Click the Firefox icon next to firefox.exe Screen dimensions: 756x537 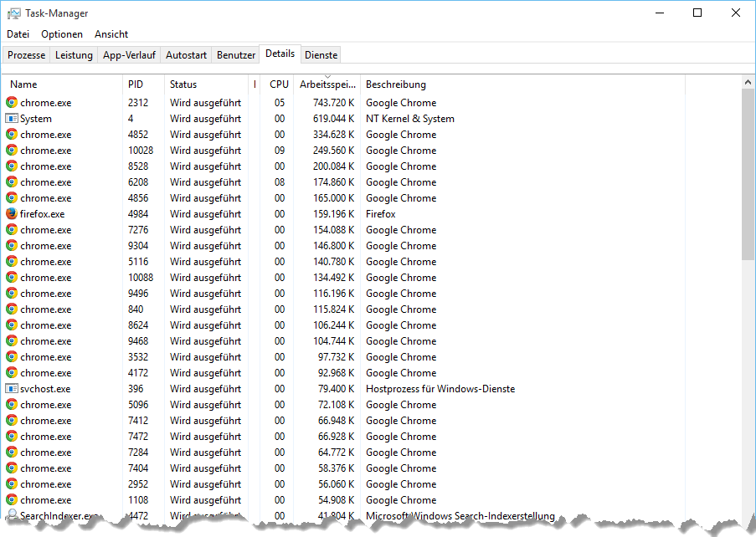pyautogui.click(x=12, y=213)
